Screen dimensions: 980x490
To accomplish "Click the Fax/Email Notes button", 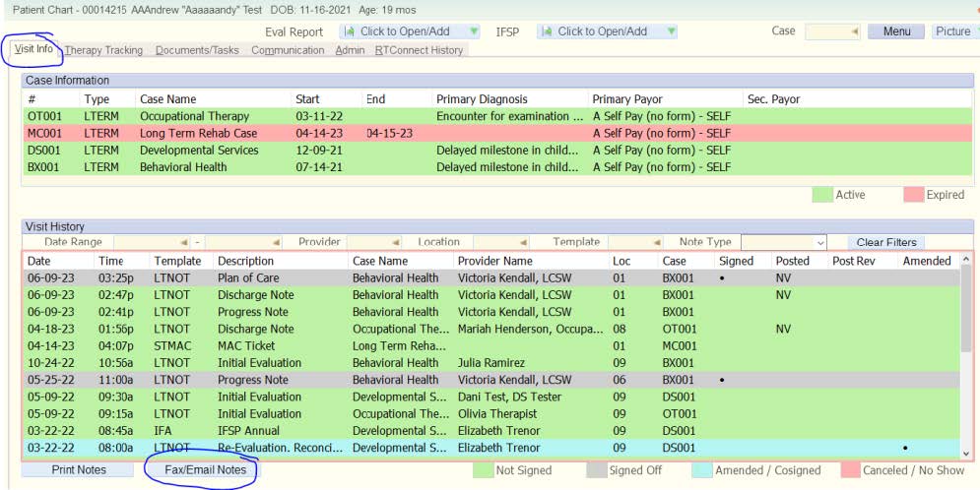I will point(205,470).
